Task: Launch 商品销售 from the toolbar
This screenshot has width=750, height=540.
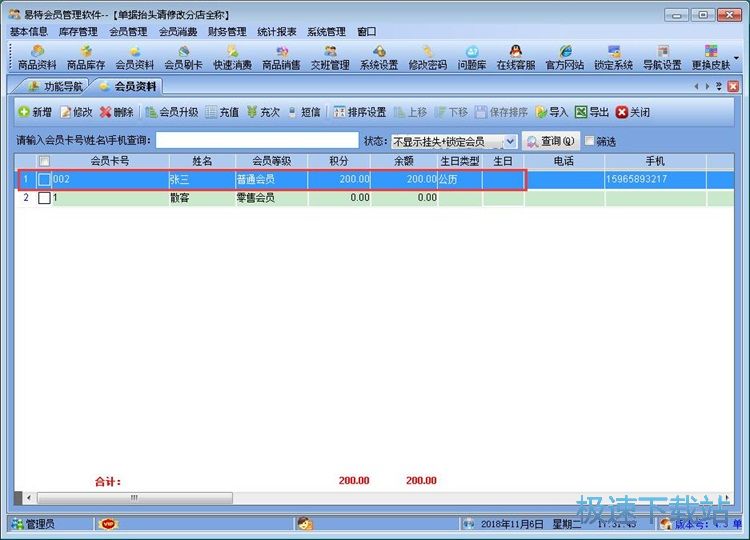Action: [281, 57]
